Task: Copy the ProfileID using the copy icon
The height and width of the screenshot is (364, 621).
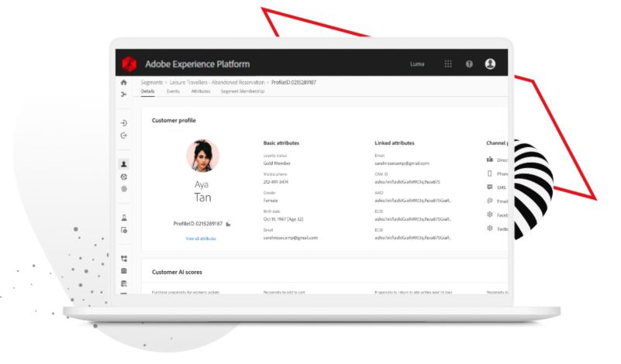Action: tap(228, 225)
